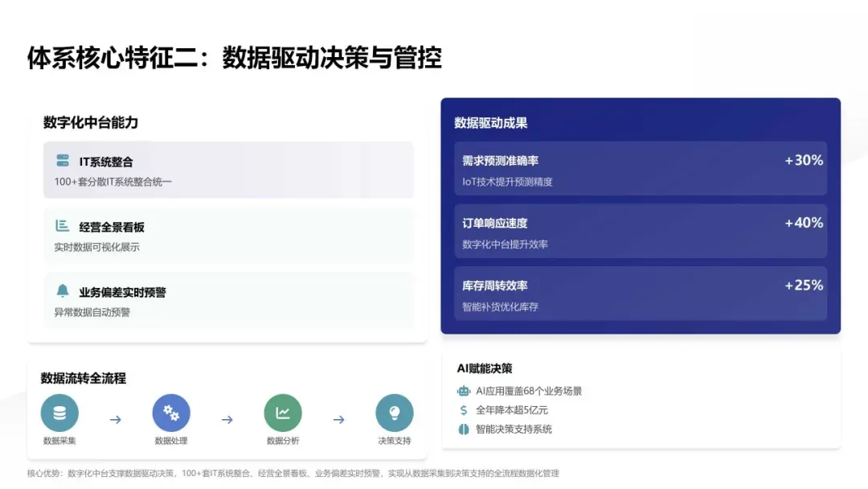Click the brain icon beside 智能决策支持系统
This screenshot has height=489, width=868.
tap(464, 429)
